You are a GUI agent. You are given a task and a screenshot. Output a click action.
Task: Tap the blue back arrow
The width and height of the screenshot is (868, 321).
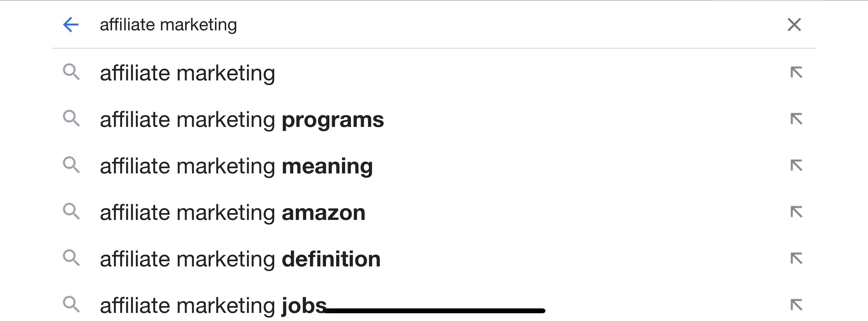[x=71, y=25]
